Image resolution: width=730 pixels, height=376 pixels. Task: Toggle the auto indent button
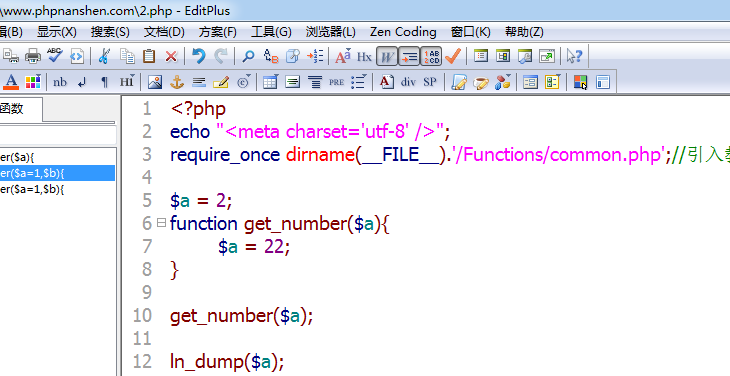pos(409,57)
